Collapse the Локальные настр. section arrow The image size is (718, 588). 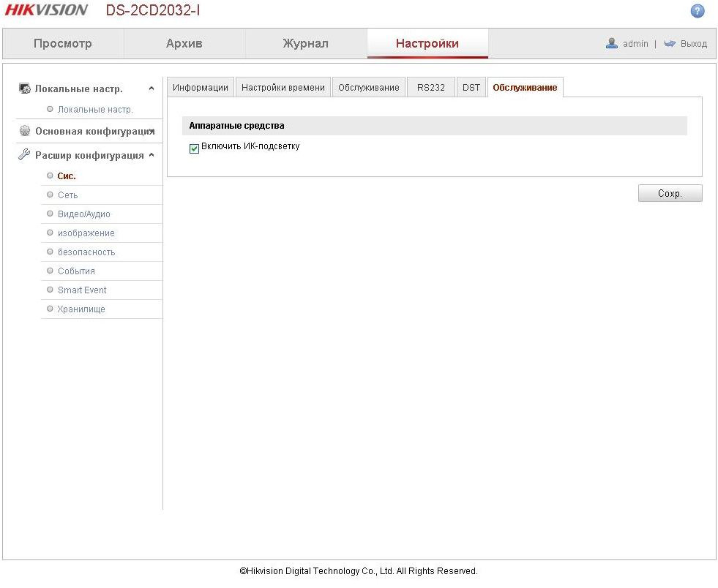pos(152,89)
